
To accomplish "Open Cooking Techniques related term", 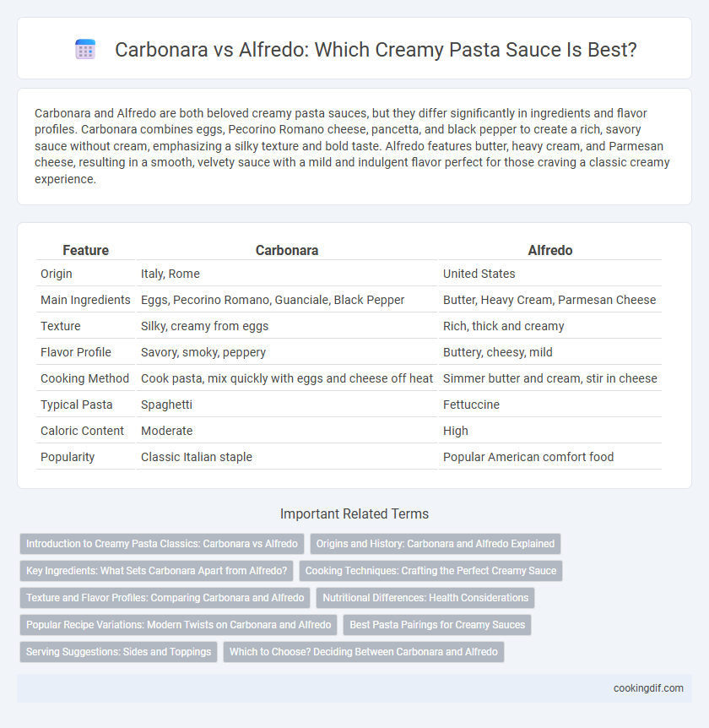I will pos(430,571).
